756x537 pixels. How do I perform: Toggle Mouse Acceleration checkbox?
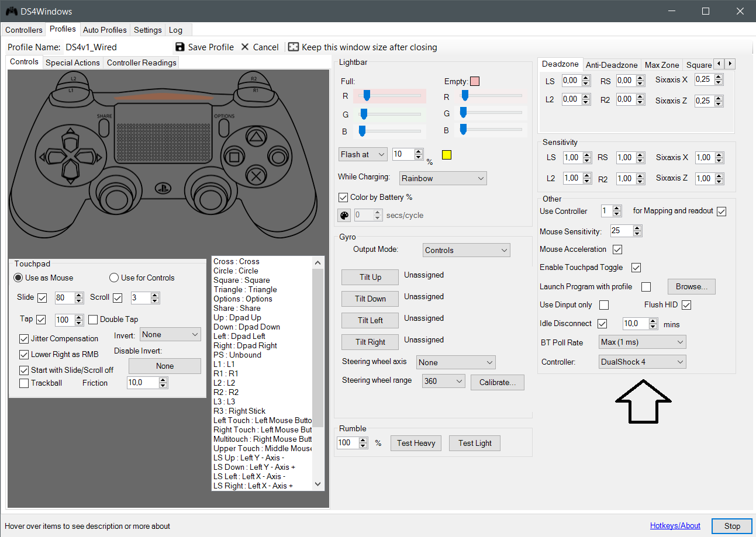click(617, 250)
